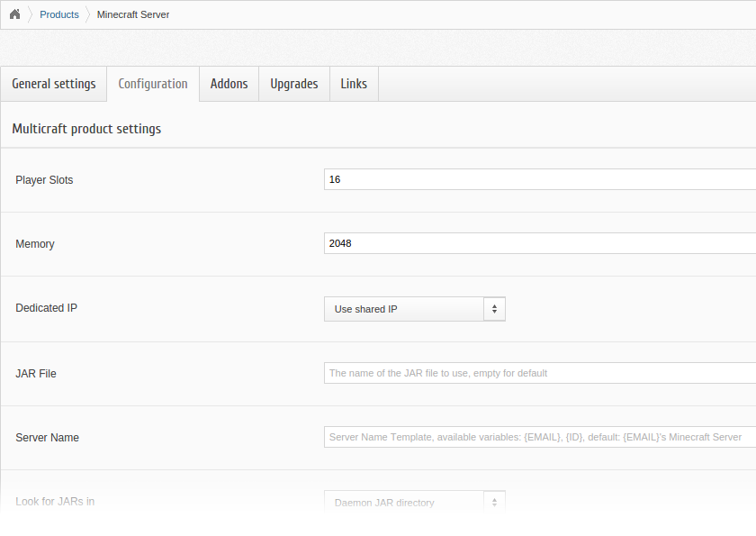Click the Player Slots label
Image resolution: width=756 pixels, height=536 pixels.
(44, 180)
